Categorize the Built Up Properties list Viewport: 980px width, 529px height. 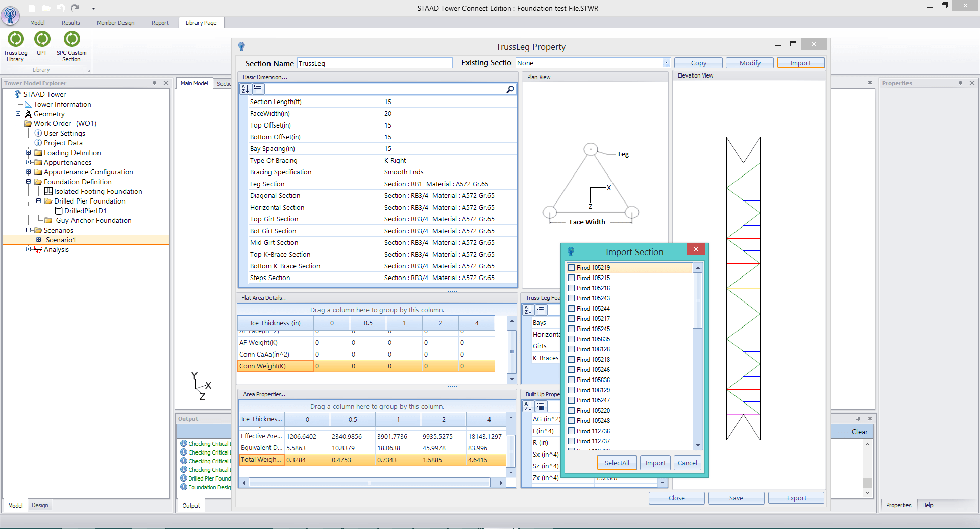tap(541, 406)
